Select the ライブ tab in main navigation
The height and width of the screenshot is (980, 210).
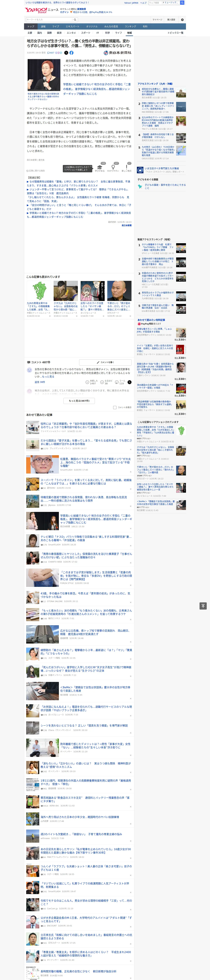[56, 27]
